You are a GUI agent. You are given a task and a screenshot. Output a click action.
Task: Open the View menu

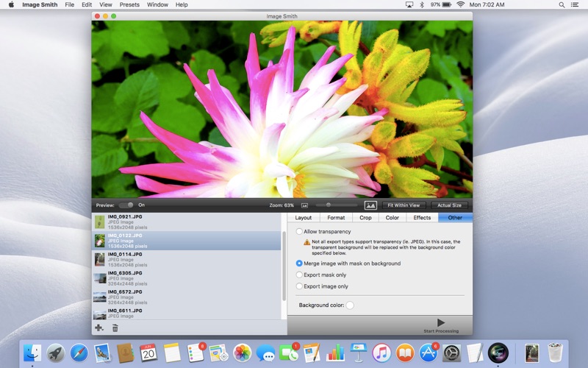point(106,4)
